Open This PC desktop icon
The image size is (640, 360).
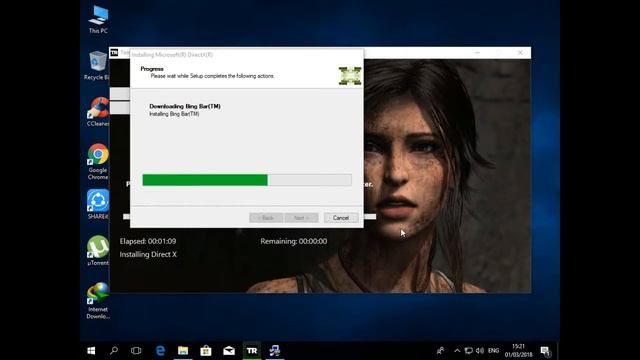(98, 19)
